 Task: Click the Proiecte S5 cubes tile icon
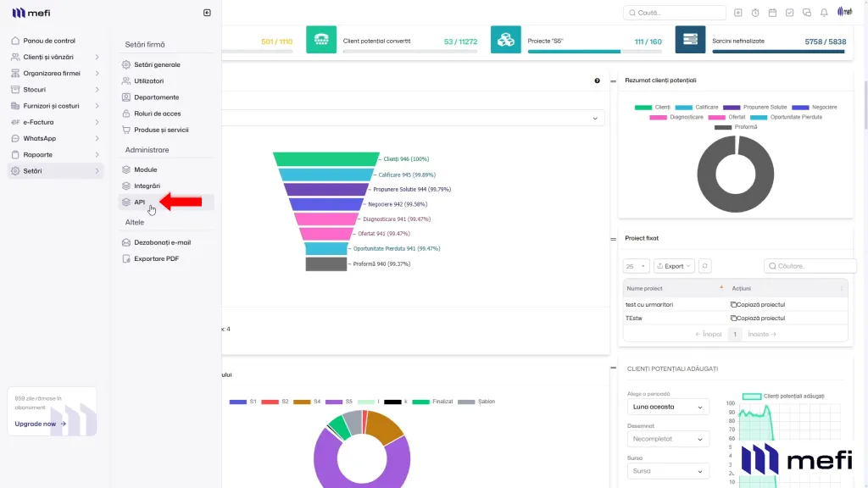click(x=505, y=39)
